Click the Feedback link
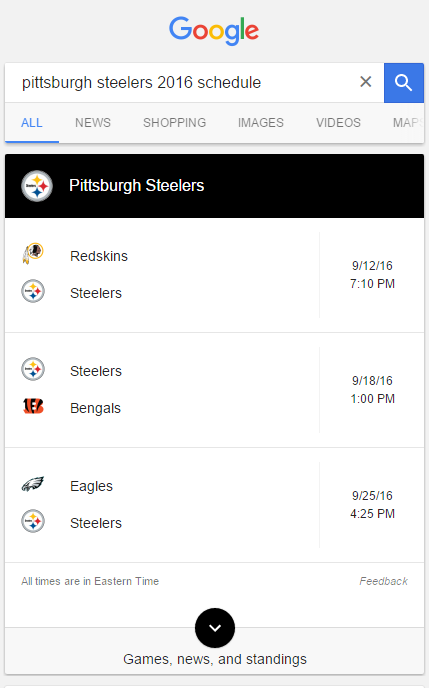The height and width of the screenshot is (688, 429). point(383,581)
